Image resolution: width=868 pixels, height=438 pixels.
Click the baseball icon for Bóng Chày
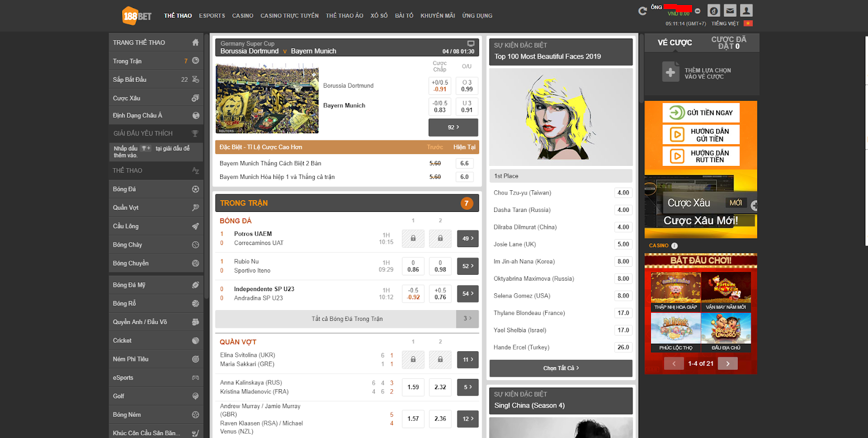pos(195,244)
